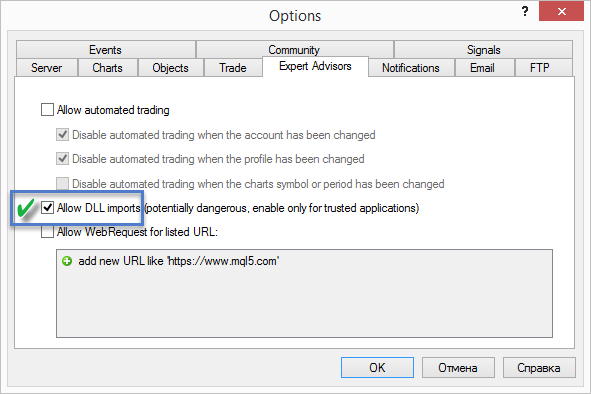The image size is (591, 394).
Task: Enable Allow automated trading checkbox
Action: tap(47, 110)
